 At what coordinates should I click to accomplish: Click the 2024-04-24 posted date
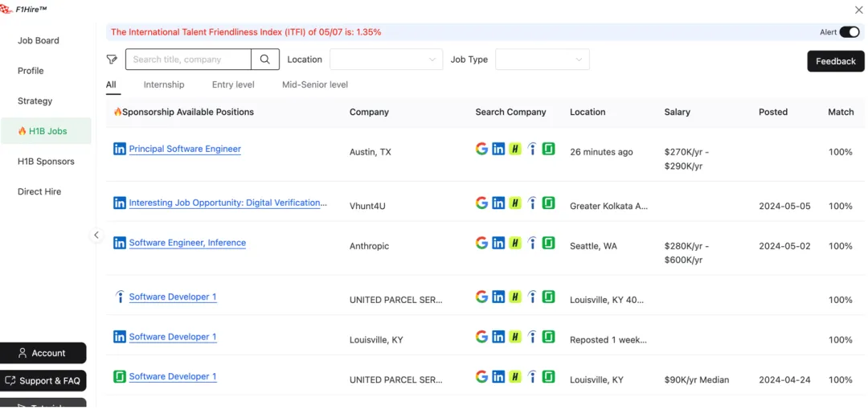point(784,380)
